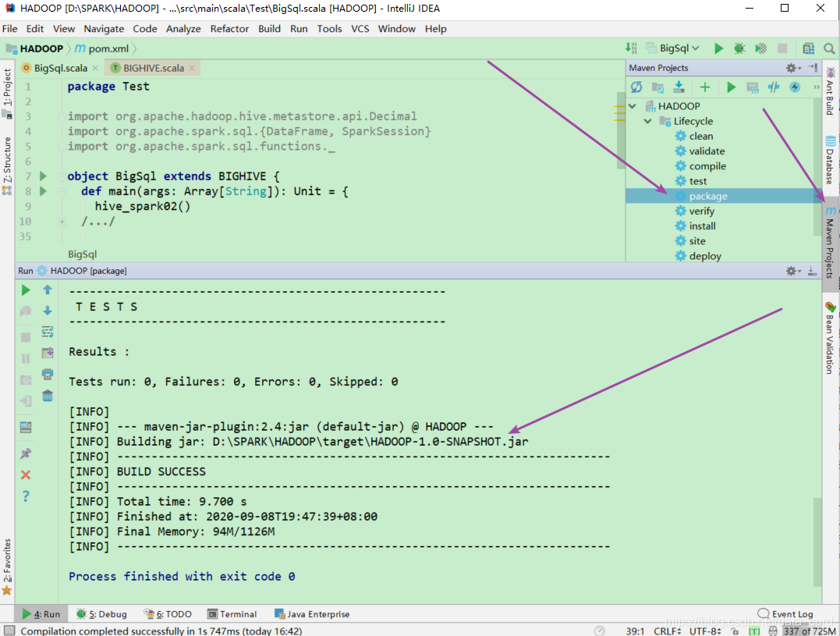Rerun HADOOP package in Run panel

26,290
